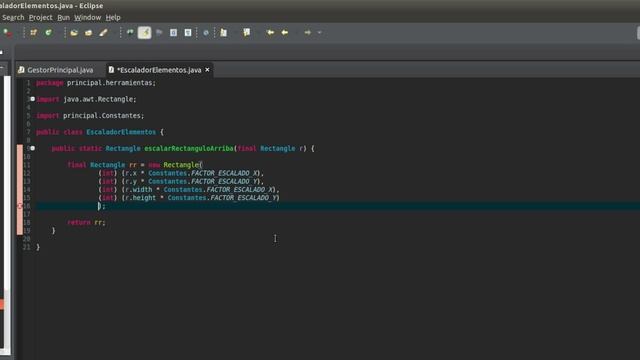The image size is (640, 360).
Task: Click the green icon left of highlighted marker
Action: point(130,32)
